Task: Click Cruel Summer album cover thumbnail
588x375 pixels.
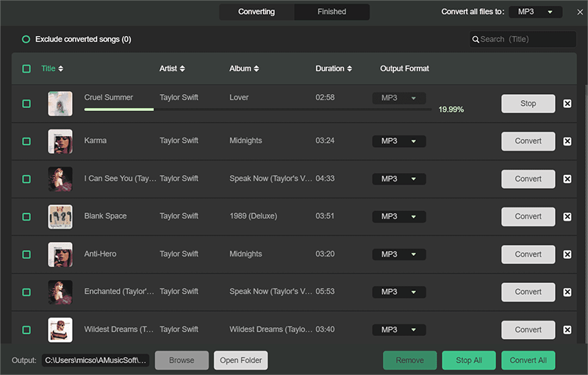Action: click(x=60, y=104)
